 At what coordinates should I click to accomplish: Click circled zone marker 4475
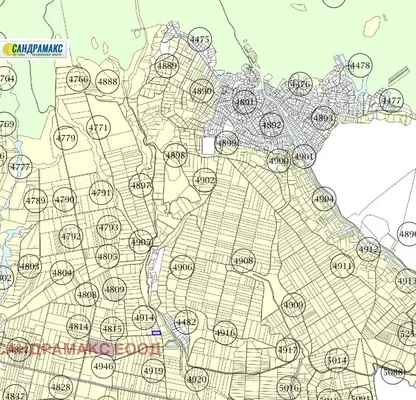point(200,39)
